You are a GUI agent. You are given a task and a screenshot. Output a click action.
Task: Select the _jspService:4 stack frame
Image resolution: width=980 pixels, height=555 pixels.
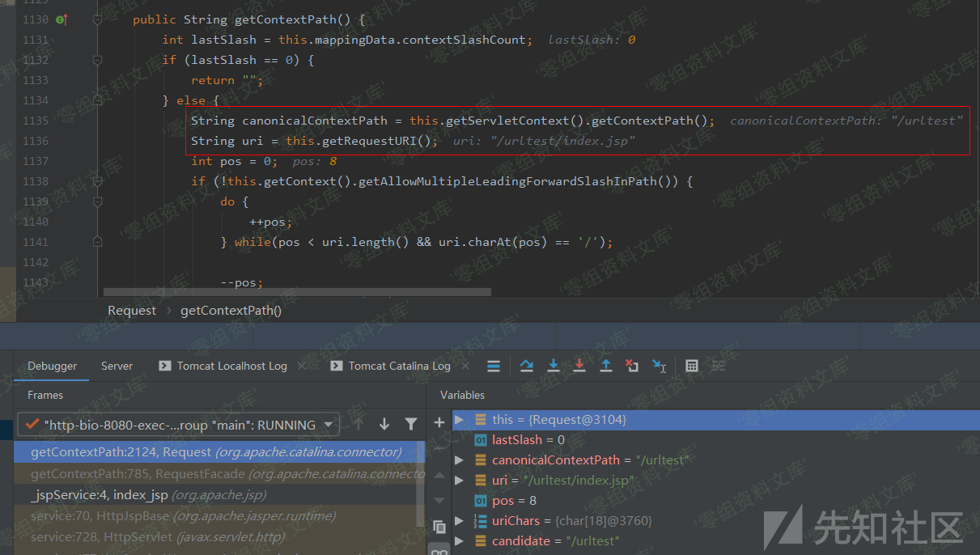point(148,494)
